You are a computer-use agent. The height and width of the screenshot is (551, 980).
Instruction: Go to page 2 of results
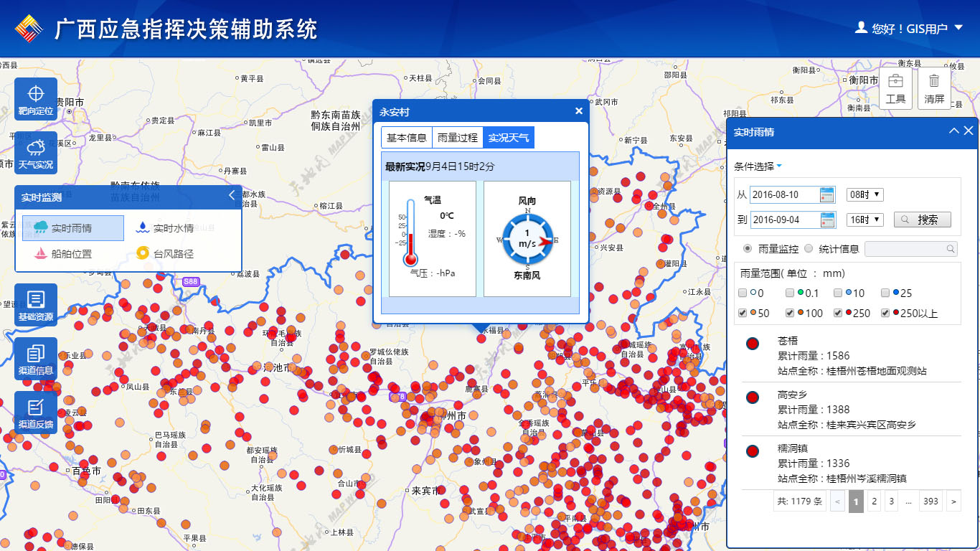click(x=874, y=501)
